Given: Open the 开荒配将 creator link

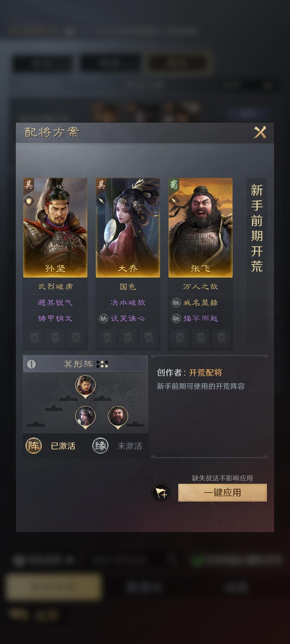Looking at the screenshot, I should (x=205, y=372).
